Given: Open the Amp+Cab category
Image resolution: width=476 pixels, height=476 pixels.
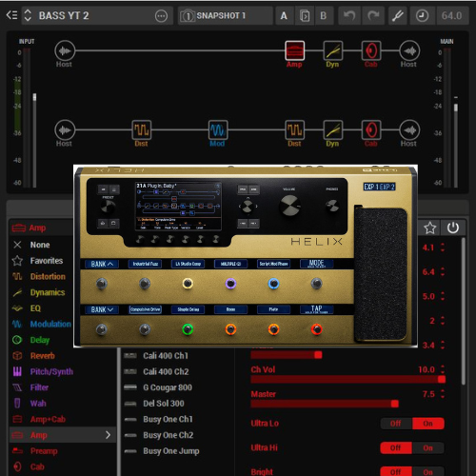Looking at the screenshot, I should (48, 419).
